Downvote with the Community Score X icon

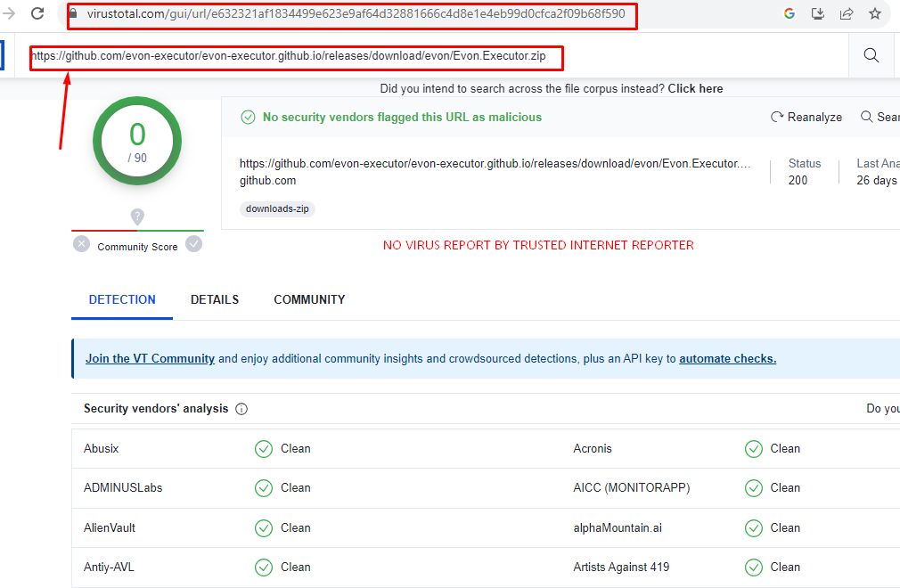(x=81, y=244)
